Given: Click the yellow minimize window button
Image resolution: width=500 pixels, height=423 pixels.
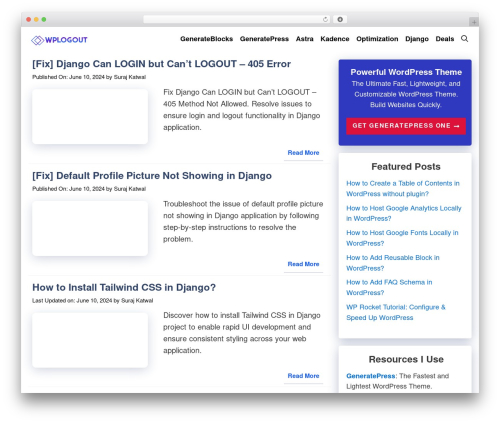Looking at the screenshot, I should click(36, 19).
